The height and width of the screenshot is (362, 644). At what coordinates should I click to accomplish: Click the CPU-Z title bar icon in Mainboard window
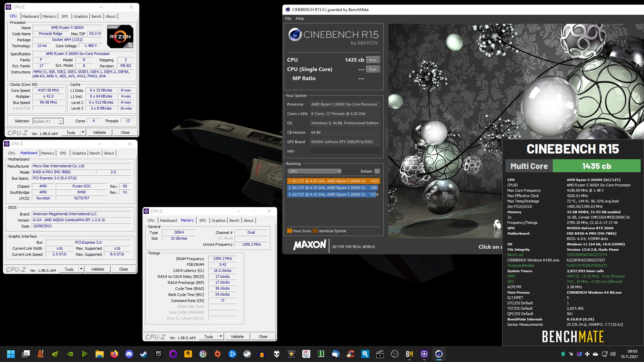7,144
